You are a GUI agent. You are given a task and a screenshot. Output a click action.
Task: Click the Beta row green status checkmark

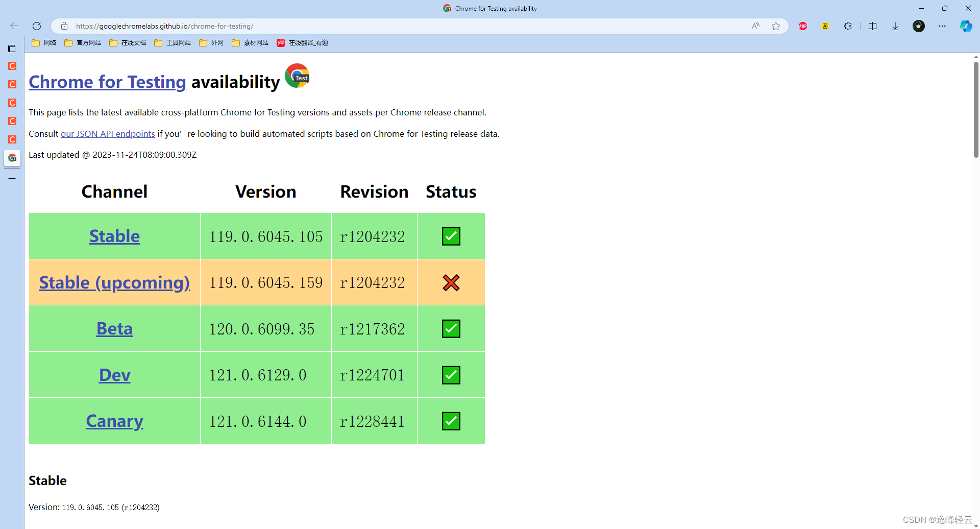(451, 329)
